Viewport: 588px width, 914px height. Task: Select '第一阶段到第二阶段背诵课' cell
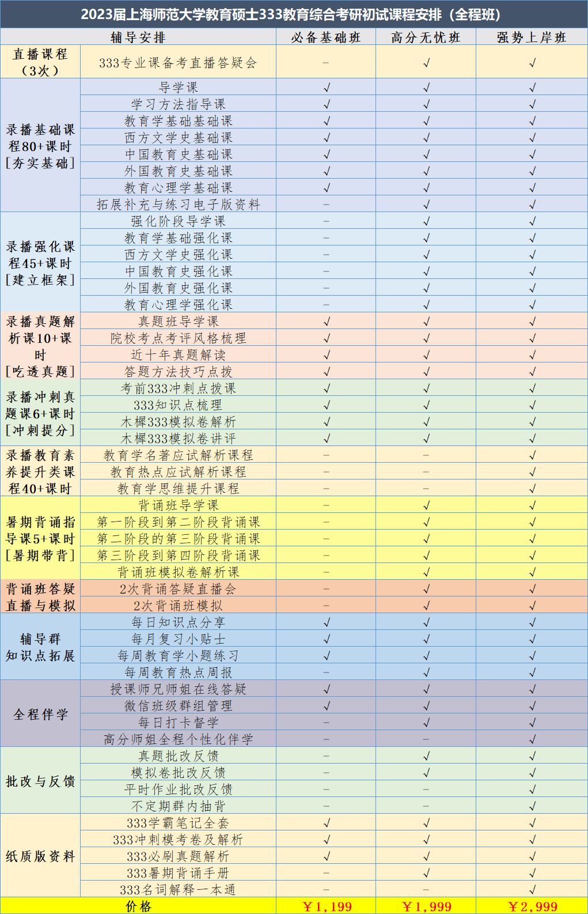pyautogui.click(x=178, y=522)
